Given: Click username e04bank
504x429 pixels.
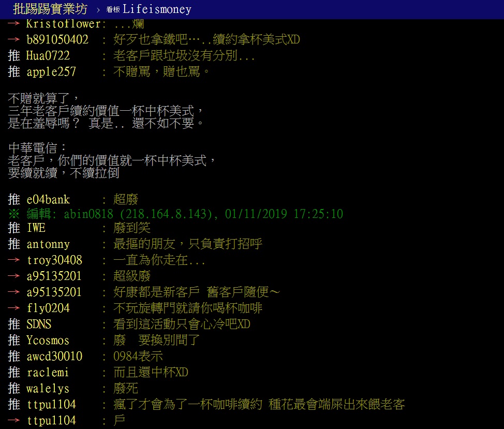Looking at the screenshot, I should (48, 200).
